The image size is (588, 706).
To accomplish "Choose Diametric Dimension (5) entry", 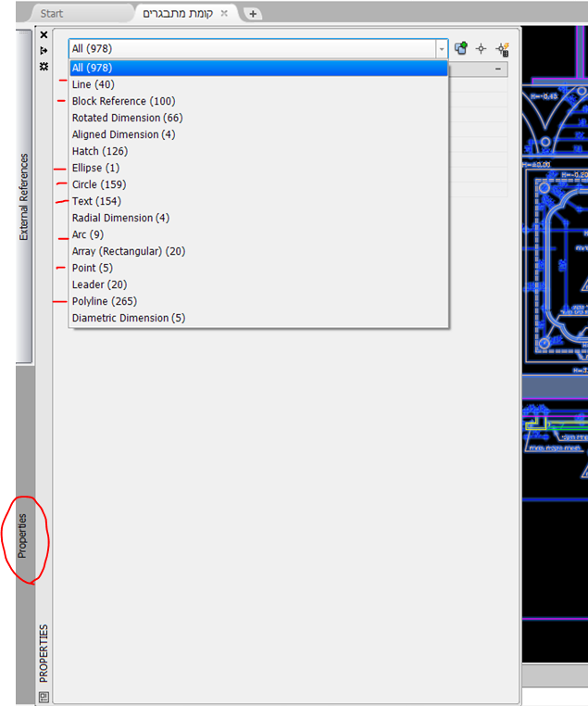I will pos(258,318).
